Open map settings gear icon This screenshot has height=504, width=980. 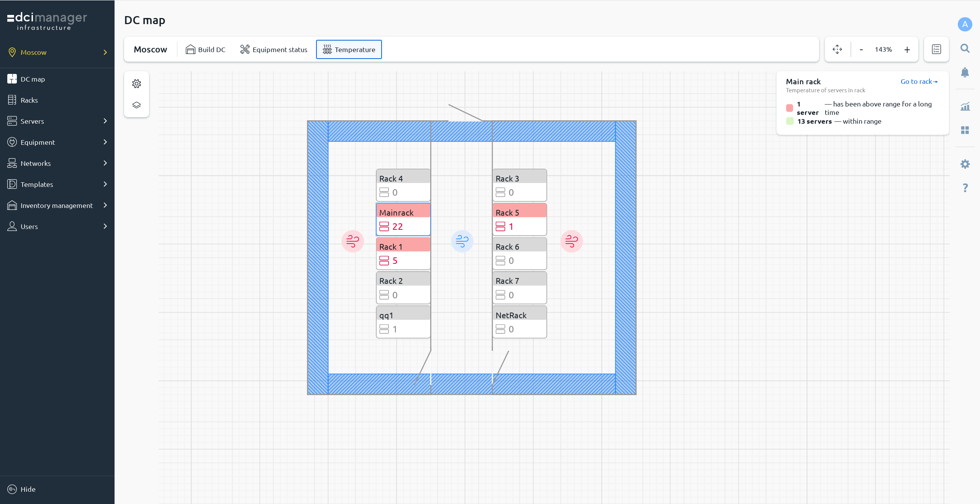click(x=136, y=83)
